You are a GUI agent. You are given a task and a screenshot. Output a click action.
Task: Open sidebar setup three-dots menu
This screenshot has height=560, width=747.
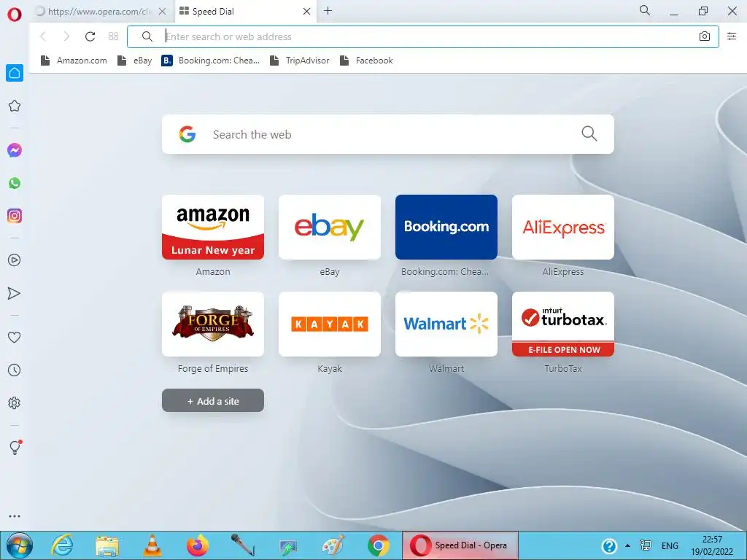click(15, 516)
